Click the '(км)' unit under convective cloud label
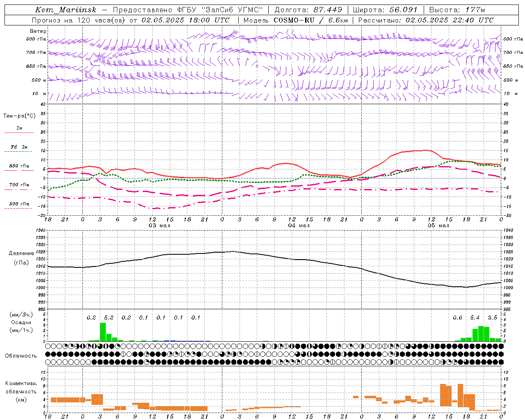This screenshot has width=525, height=420. (x=21, y=399)
